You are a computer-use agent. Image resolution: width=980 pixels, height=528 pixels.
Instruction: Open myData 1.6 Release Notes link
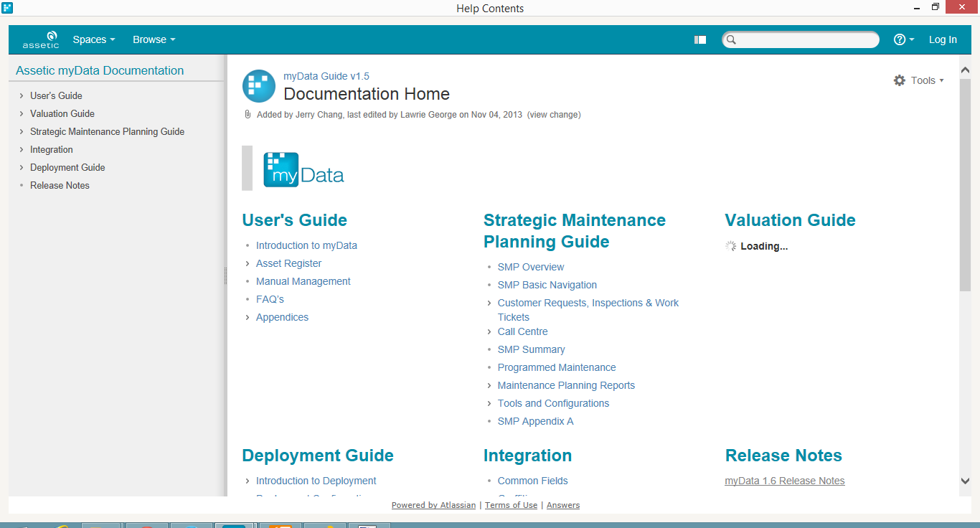785,481
